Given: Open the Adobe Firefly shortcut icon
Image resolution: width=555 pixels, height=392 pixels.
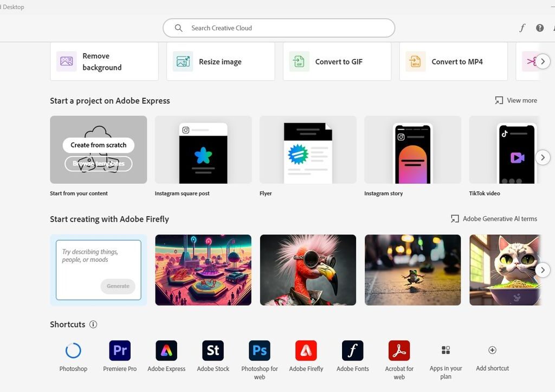Looking at the screenshot, I should (306, 351).
